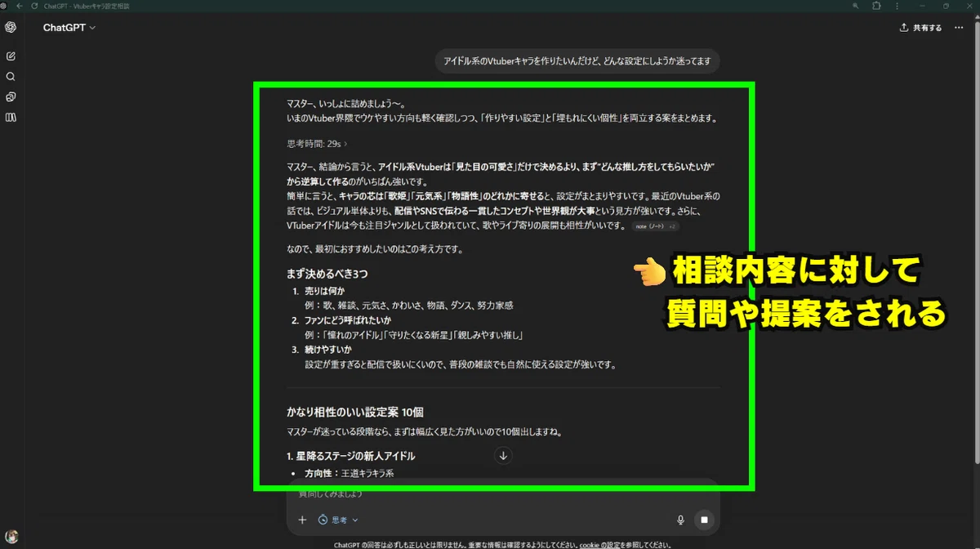980x549 pixels.
Task: Open the third sidebar icon below search
Action: (x=11, y=96)
